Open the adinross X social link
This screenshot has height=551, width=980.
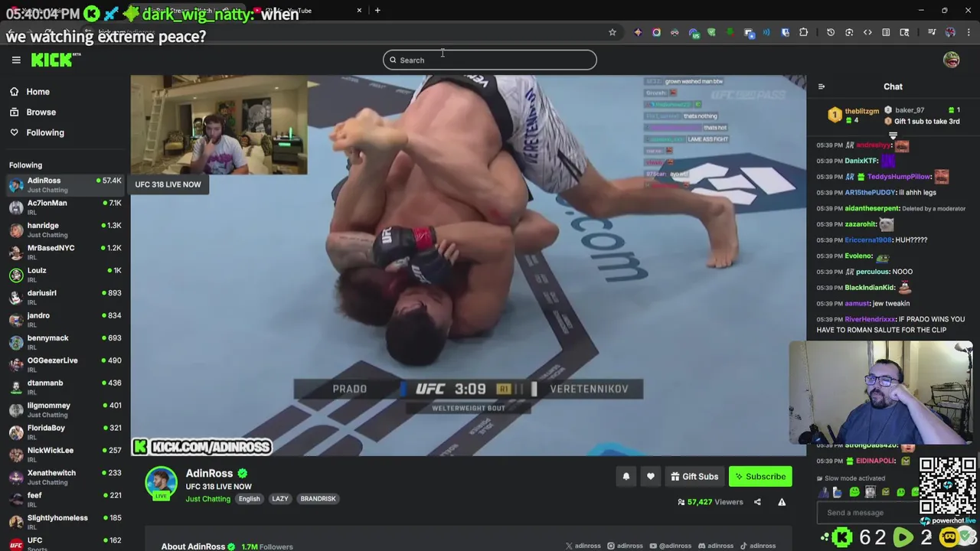(583, 546)
